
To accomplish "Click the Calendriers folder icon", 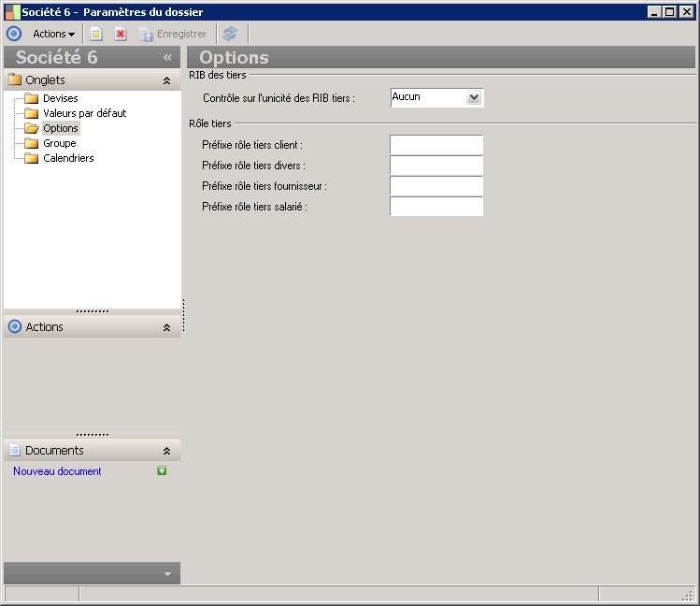I will (x=31, y=158).
